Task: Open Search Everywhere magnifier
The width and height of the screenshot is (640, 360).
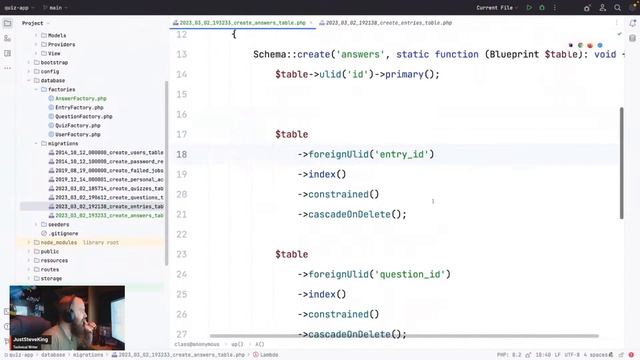Action: pyautogui.click(x=618, y=8)
